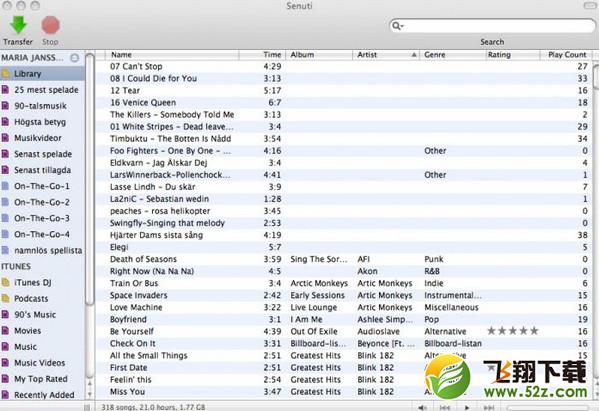Select the Senast tillagda playlist icon
Viewport: 599px width, 411px height.
coord(5,170)
